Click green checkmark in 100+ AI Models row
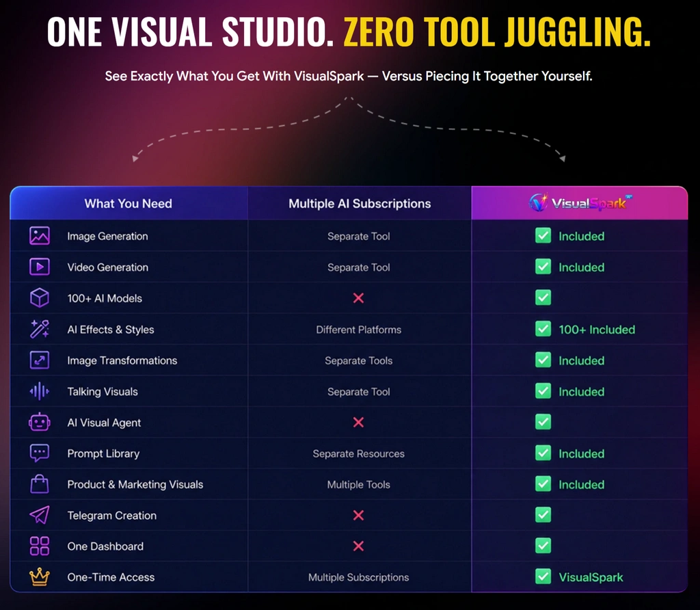Screen dimensions: 700x610 [543, 297]
